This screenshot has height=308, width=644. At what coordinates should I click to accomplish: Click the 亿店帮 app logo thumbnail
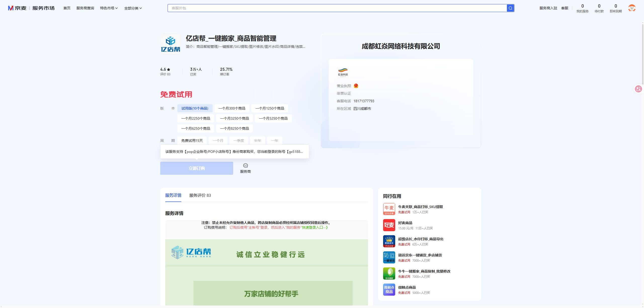coord(171,44)
